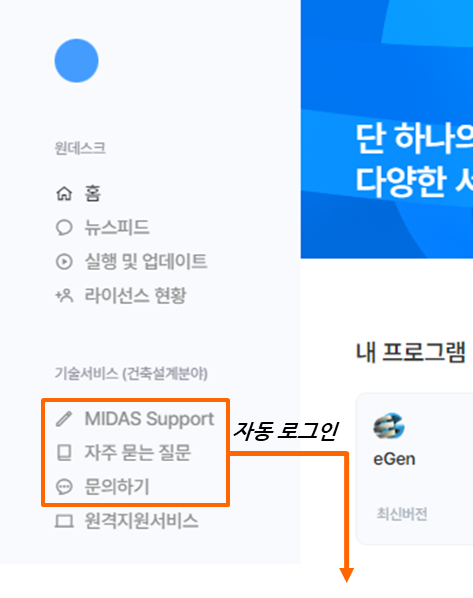
Task: Click the pencil icon beside MIDAS Support
Action: tap(64, 418)
